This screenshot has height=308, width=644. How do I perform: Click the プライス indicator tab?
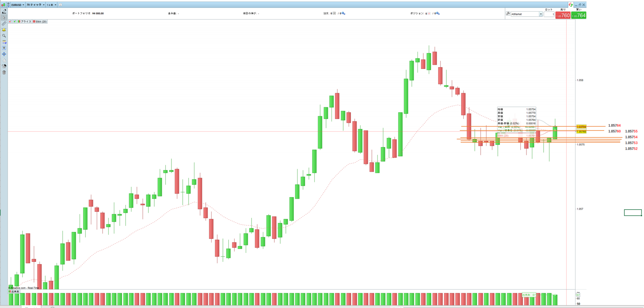25,22
